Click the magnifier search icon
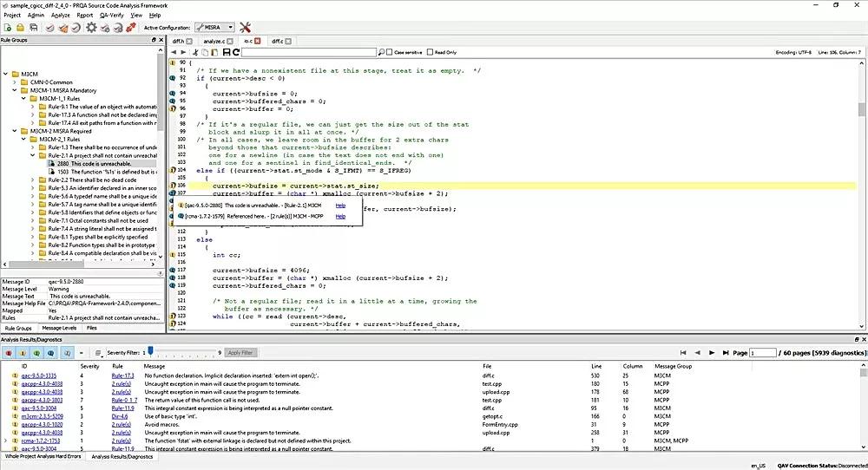Viewport: 868px width, 470px height. [381, 52]
